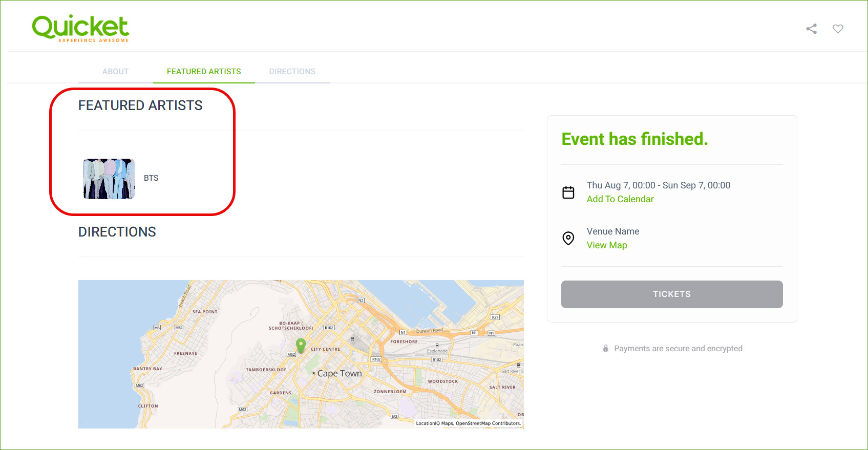Click the Cape Town label on map
Screen dimensions: 868x450
point(339,374)
